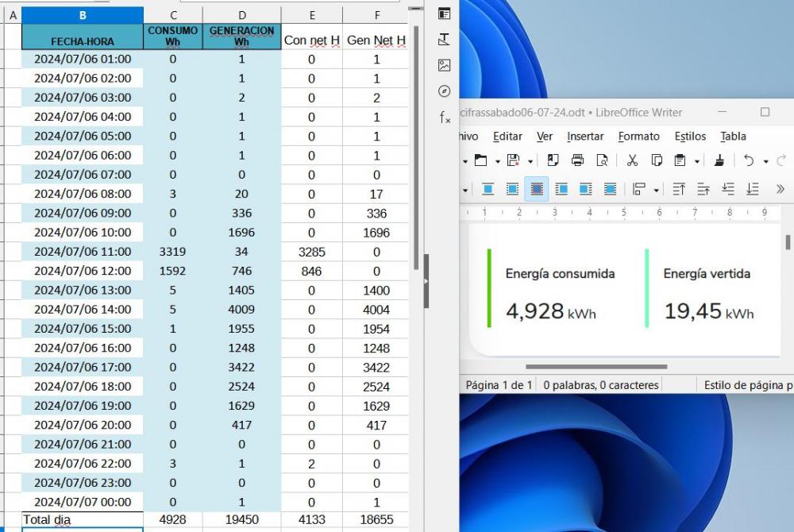Expand the Save dropdown arrow
This screenshot has width=794, height=532.
click(530, 161)
